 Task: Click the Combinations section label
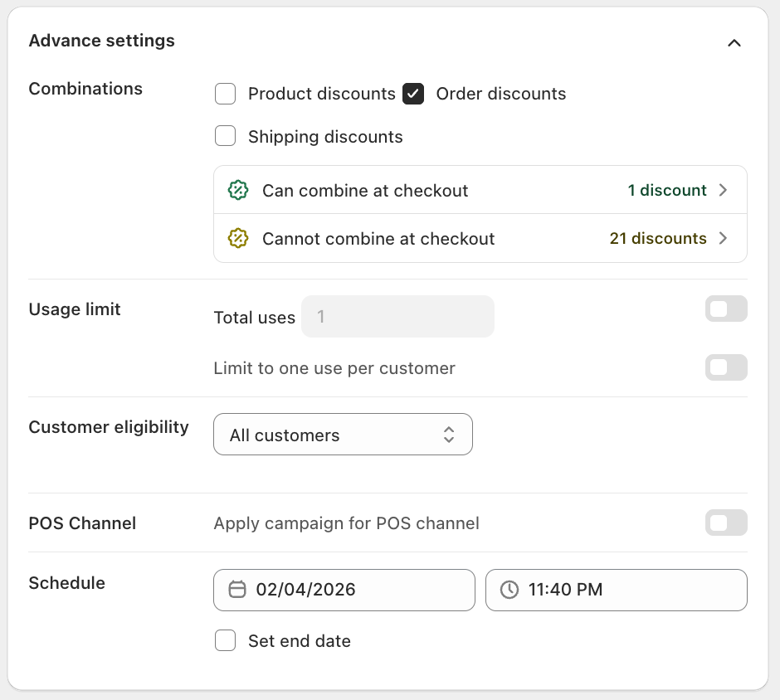(85, 89)
